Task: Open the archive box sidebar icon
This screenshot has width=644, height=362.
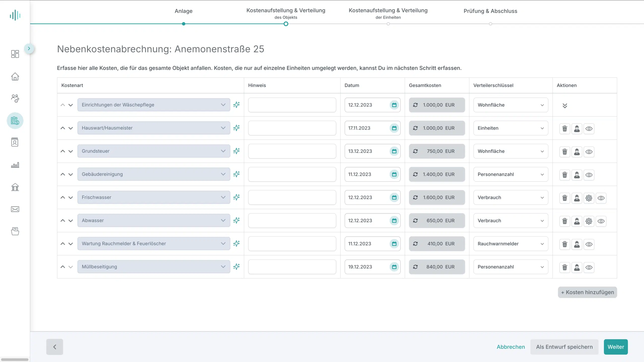Action: coord(15,231)
